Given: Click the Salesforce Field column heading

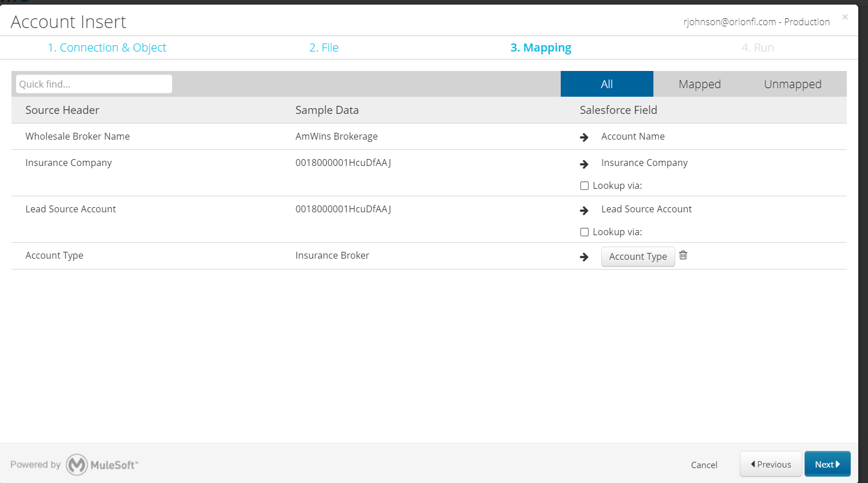Looking at the screenshot, I should pos(619,110).
